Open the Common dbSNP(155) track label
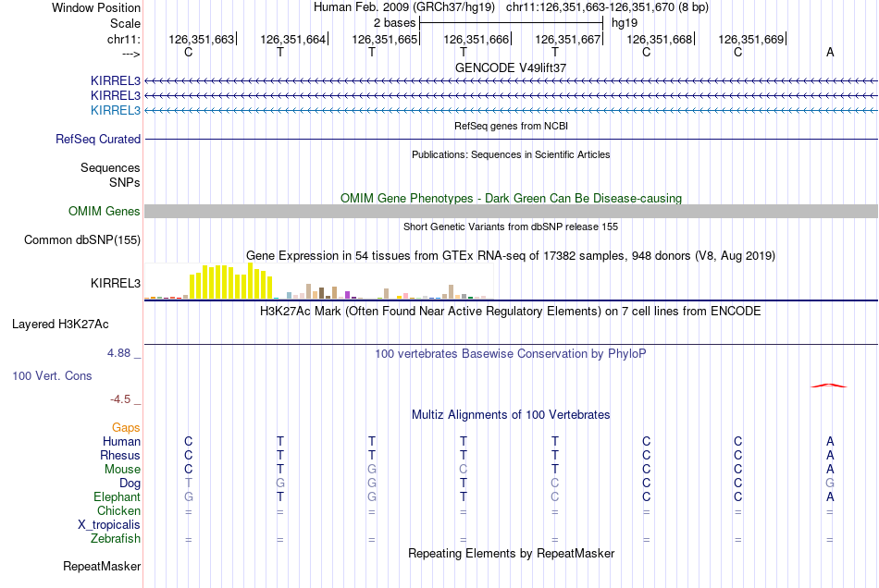 82,239
